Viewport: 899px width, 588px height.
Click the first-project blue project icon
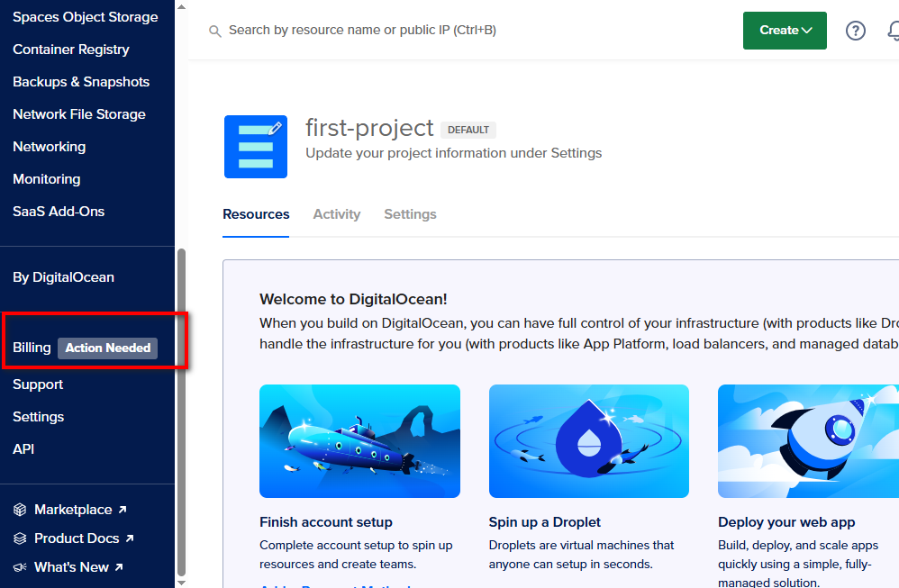pyautogui.click(x=256, y=147)
